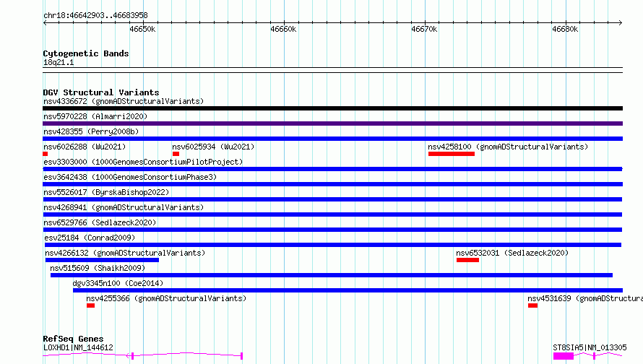Screen dimensions: 643x364
Task: Click the 46680k ruler label
Action: (x=565, y=29)
